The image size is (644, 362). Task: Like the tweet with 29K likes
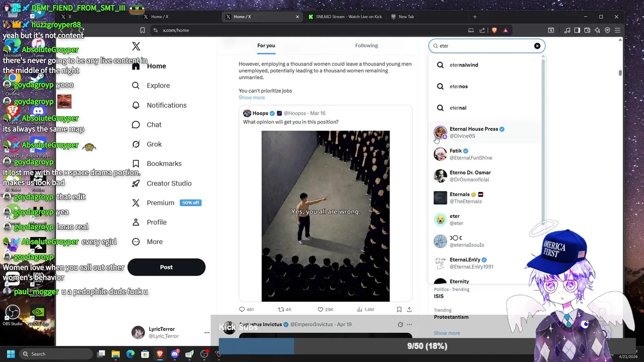click(x=326, y=310)
